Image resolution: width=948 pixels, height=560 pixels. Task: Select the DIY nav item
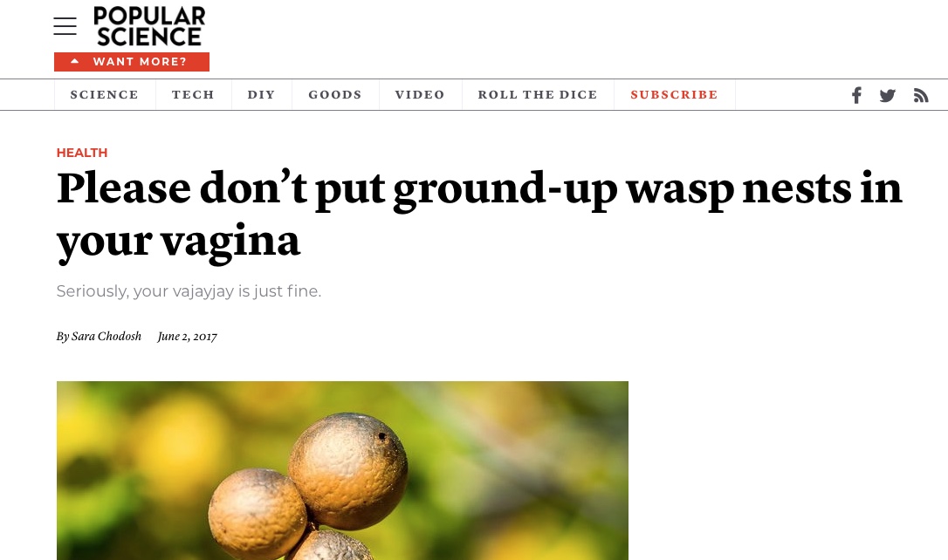coord(261,95)
